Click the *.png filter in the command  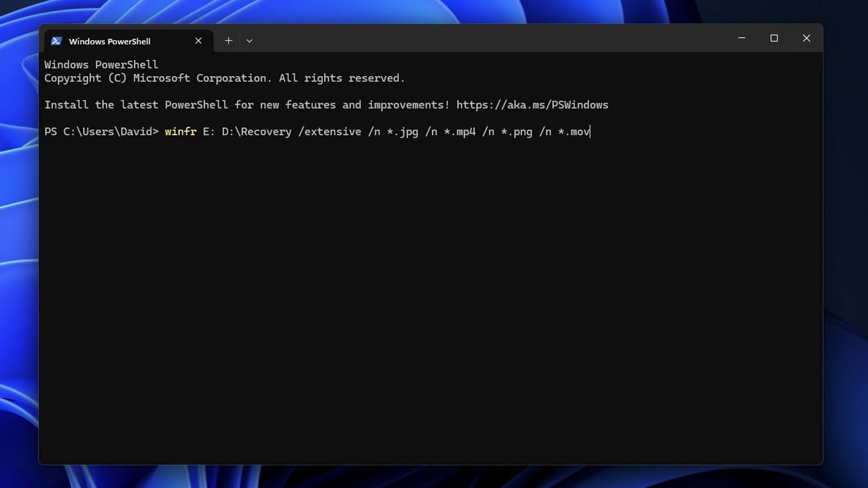point(516,132)
